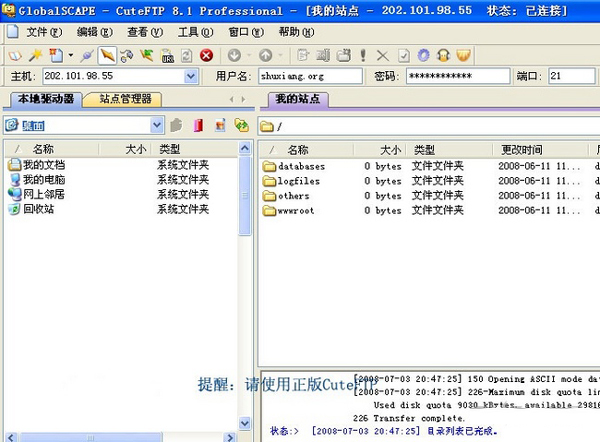
Task: Click the username field shuxiang.org
Action: [310, 76]
